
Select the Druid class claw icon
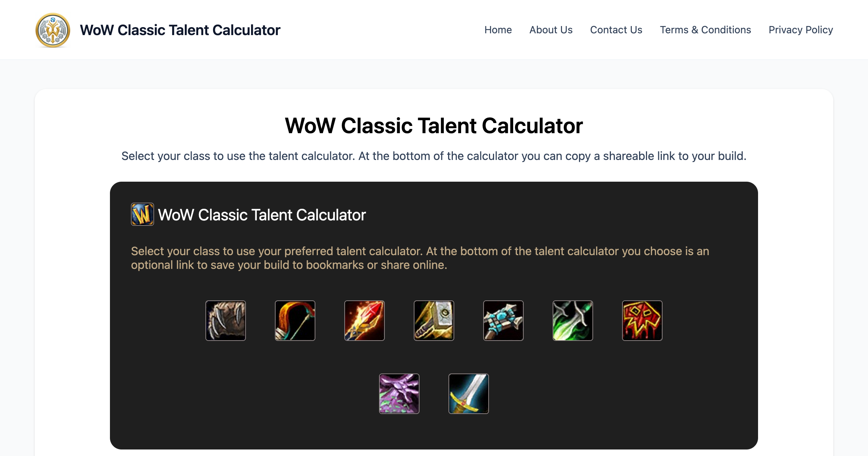coord(225,321)
